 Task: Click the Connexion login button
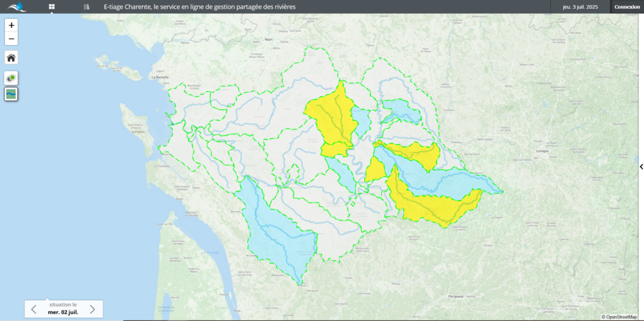pos(626,7)
